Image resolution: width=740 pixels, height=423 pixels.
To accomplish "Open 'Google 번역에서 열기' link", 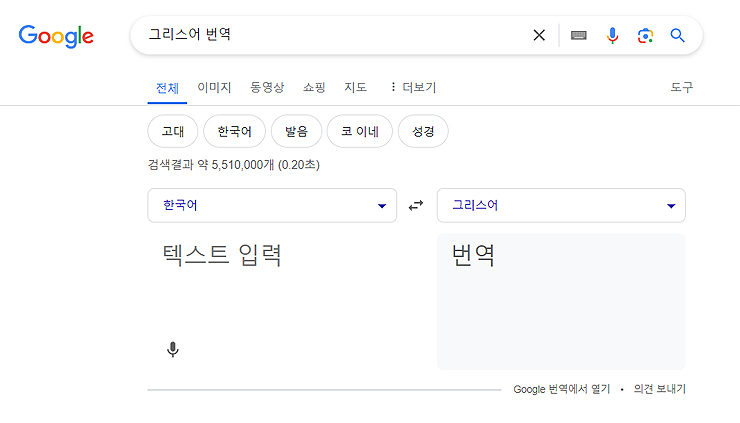I will point(562,389).
